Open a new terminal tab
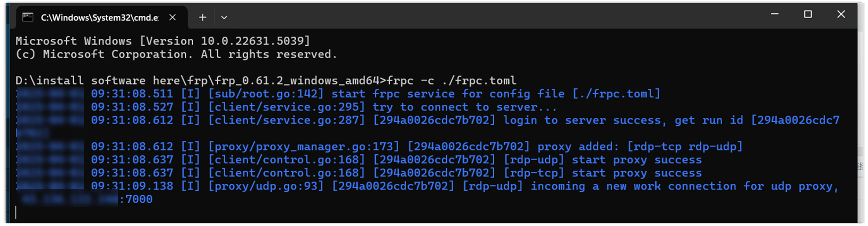This screenshot has width=868, height=226. coord(202,18)
